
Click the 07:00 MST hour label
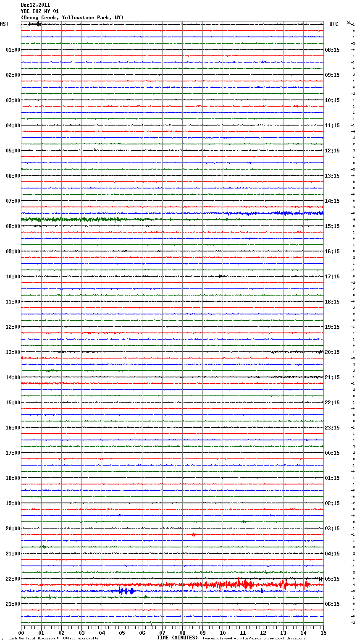point(13,201)
